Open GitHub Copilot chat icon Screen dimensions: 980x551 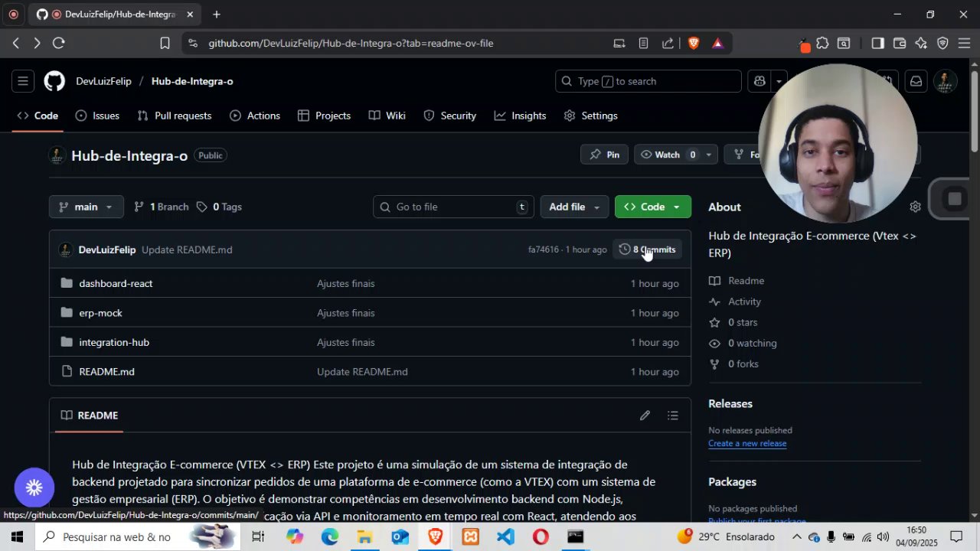[759, 81]
